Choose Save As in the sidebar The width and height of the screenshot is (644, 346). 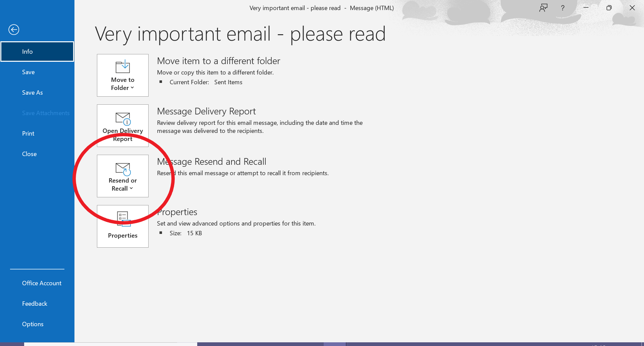(37, 93)
